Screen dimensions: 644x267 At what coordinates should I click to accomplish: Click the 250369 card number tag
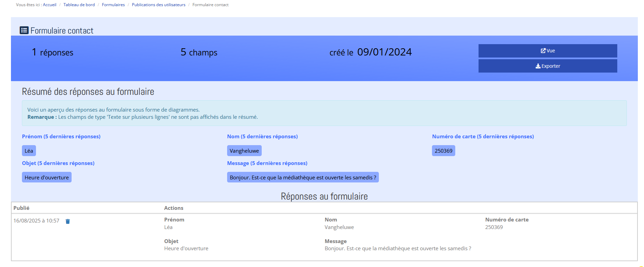[443, 151]
